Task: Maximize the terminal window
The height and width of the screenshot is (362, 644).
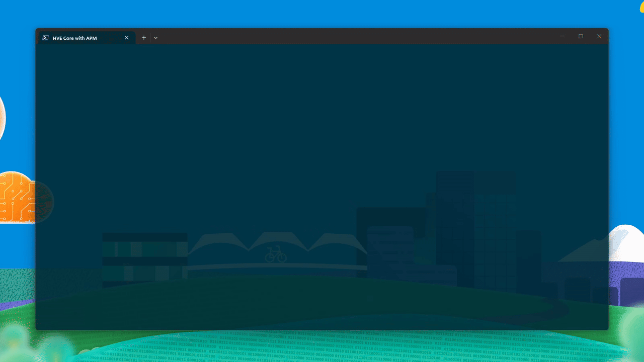Action: coord(581,36)
